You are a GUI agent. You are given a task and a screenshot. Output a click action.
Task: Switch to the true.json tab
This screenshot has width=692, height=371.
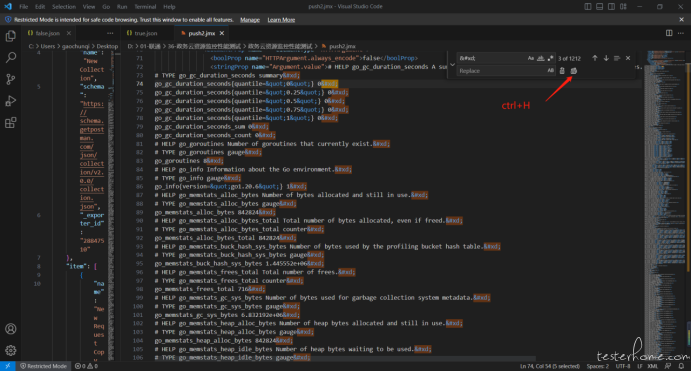click(146, 33)
